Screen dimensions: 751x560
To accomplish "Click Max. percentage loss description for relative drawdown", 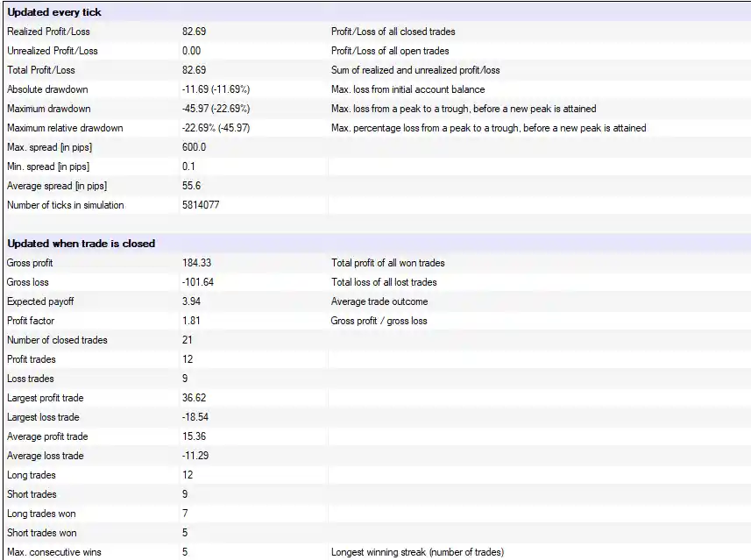I will tap(488, 128).
